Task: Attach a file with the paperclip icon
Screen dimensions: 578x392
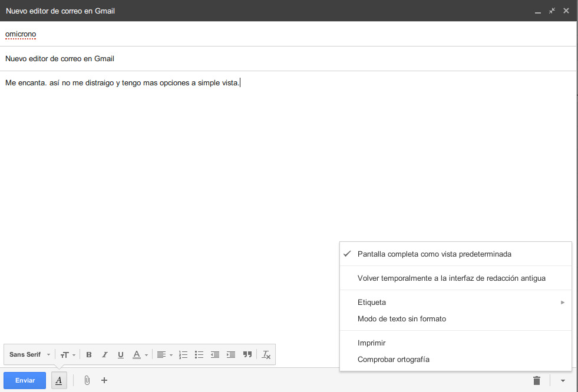Action: [x=87, y=380]
